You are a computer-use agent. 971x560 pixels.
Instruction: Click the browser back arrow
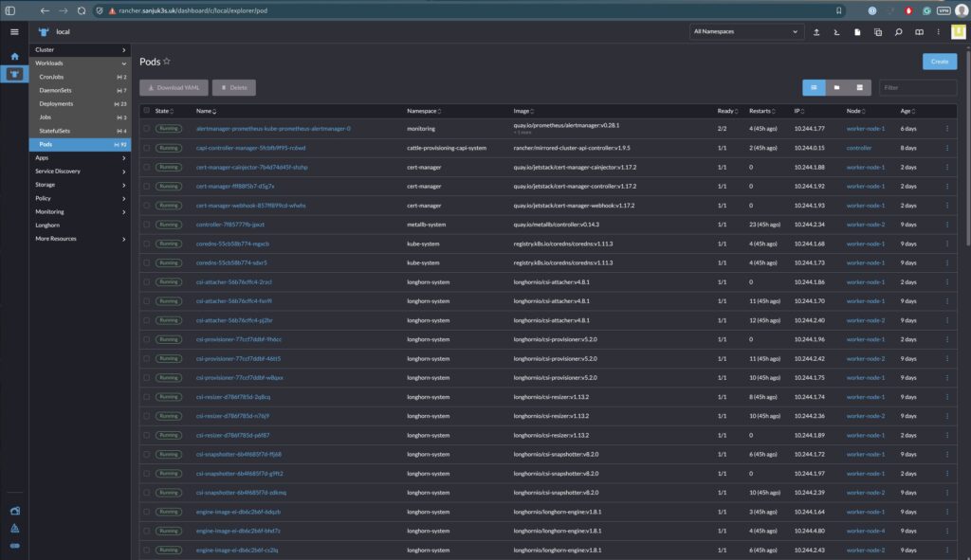(45, 10)
